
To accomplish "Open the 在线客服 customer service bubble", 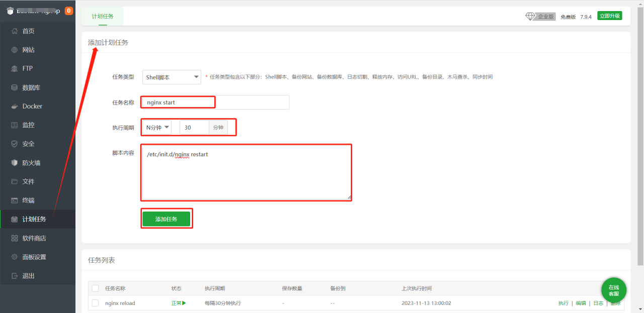I will pos(613,290).
